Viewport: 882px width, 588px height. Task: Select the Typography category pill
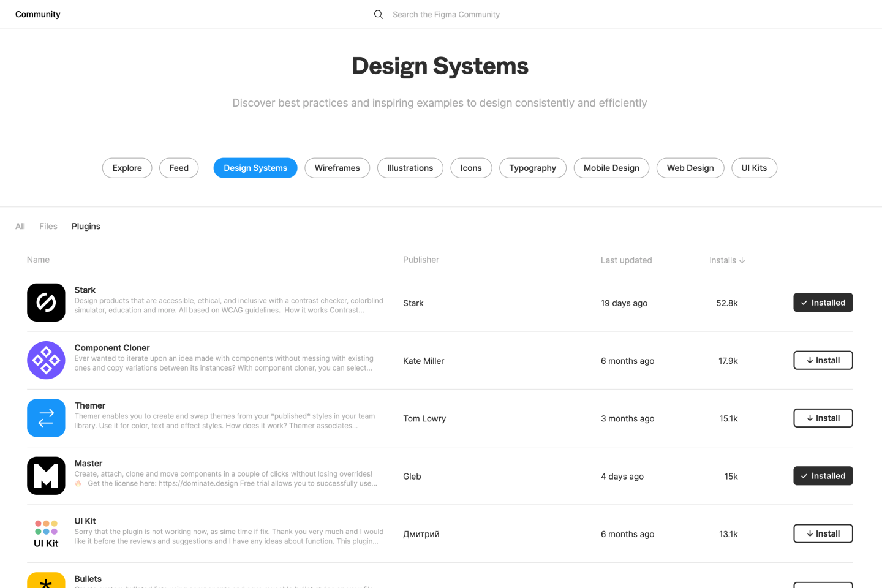pos(533,168)
